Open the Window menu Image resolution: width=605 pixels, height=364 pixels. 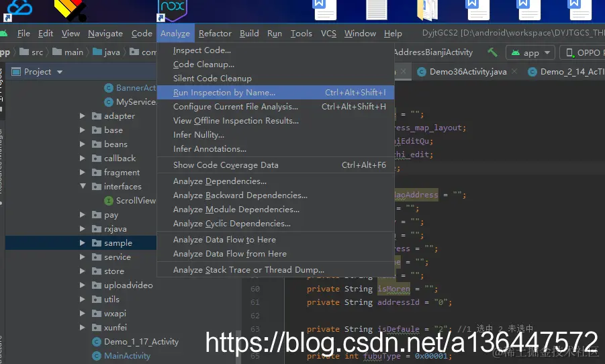360,34
